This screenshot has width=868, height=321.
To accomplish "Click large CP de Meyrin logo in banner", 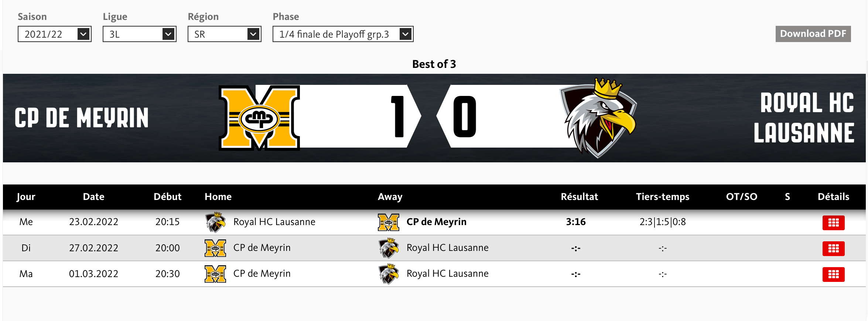I will coord(259,118).
